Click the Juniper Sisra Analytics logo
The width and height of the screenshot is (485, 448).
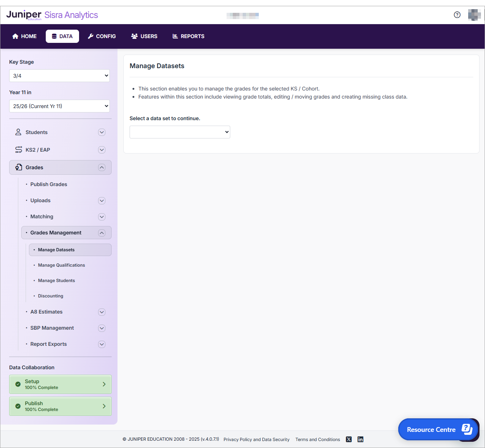tap(52, 15)
